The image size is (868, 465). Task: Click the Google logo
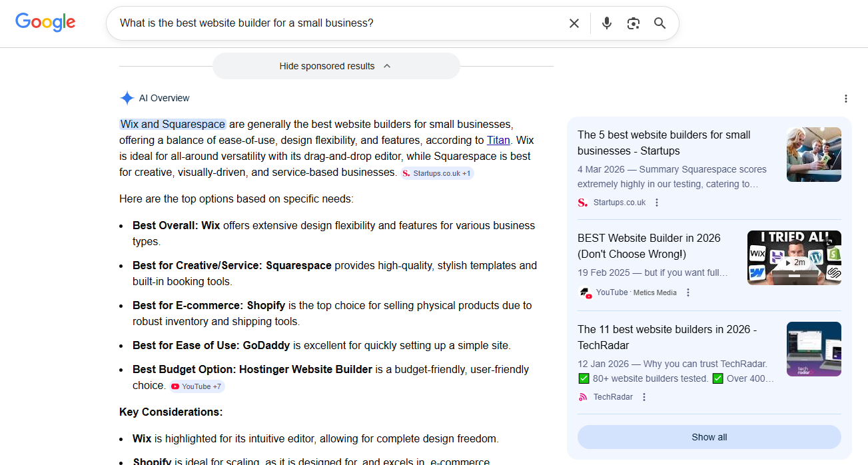point(45,22)
